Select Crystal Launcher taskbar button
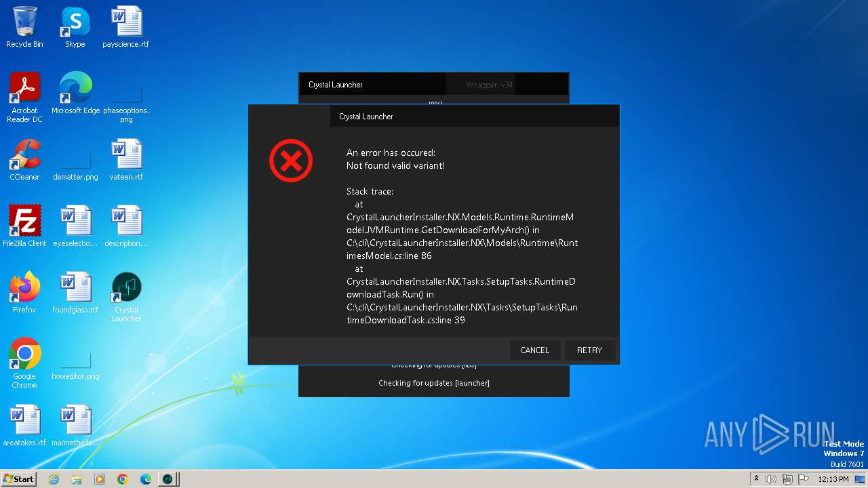The image size is (868, 488). pyautogui.click(x=168, y=479)
